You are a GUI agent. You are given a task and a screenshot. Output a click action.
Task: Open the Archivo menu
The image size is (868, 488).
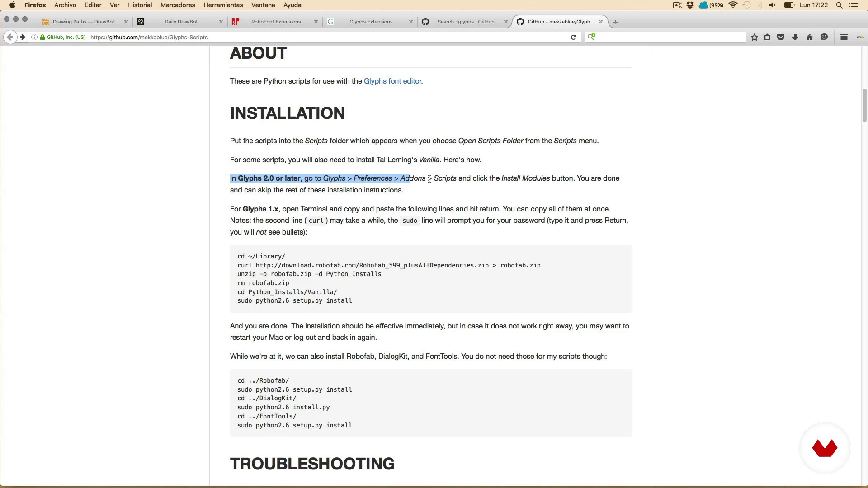(x=65, y=5)
